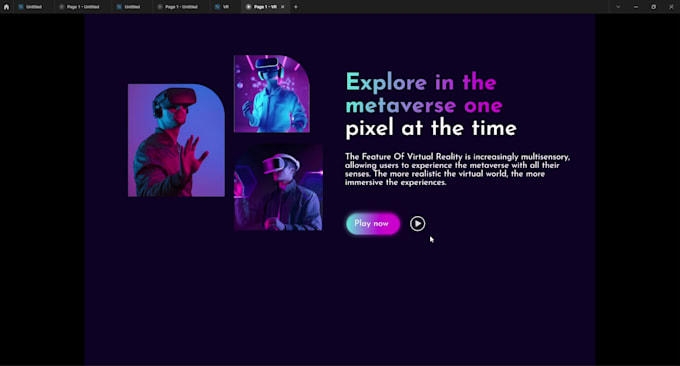Click the heading line "metaverse one"
Viewport: 680px width, 366px height.
pyautogui.click(x=424, y=105)
